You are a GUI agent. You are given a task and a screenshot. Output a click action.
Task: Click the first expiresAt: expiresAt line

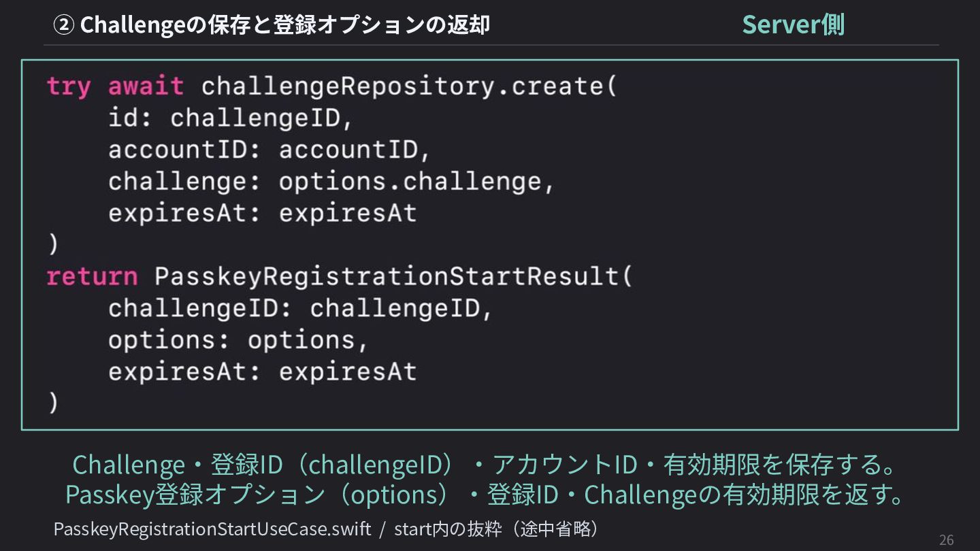[x=263, y=214]
